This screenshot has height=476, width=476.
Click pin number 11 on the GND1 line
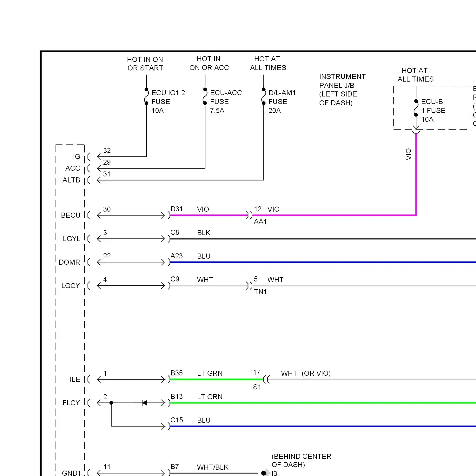click(107, 467)
